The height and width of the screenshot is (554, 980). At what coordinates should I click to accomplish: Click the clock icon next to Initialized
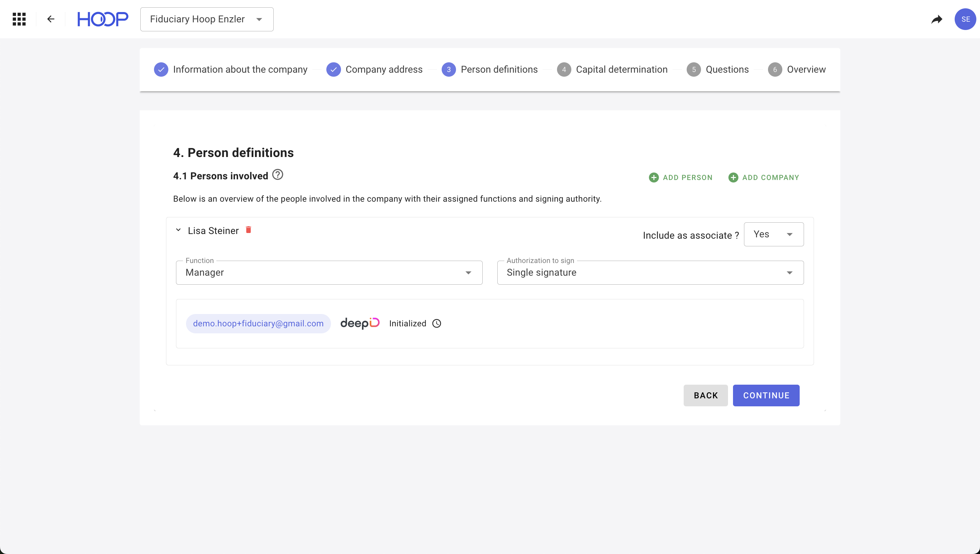tap(437, 323)
